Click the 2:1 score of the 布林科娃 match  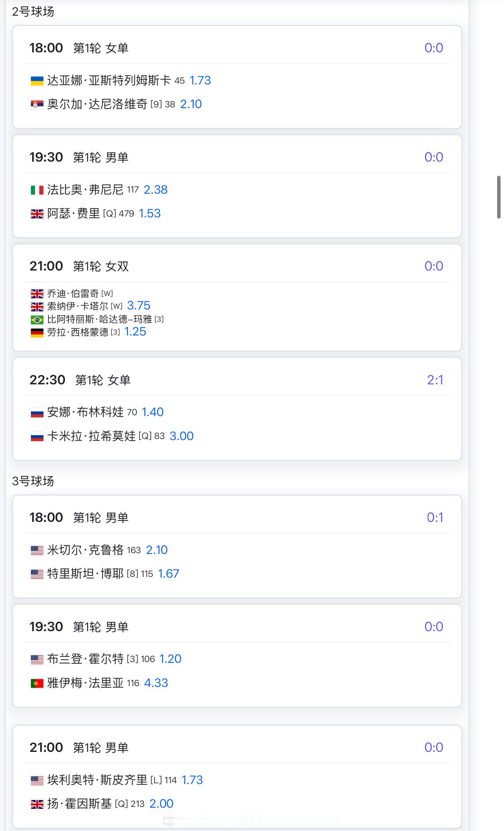(x=435, y=380)
